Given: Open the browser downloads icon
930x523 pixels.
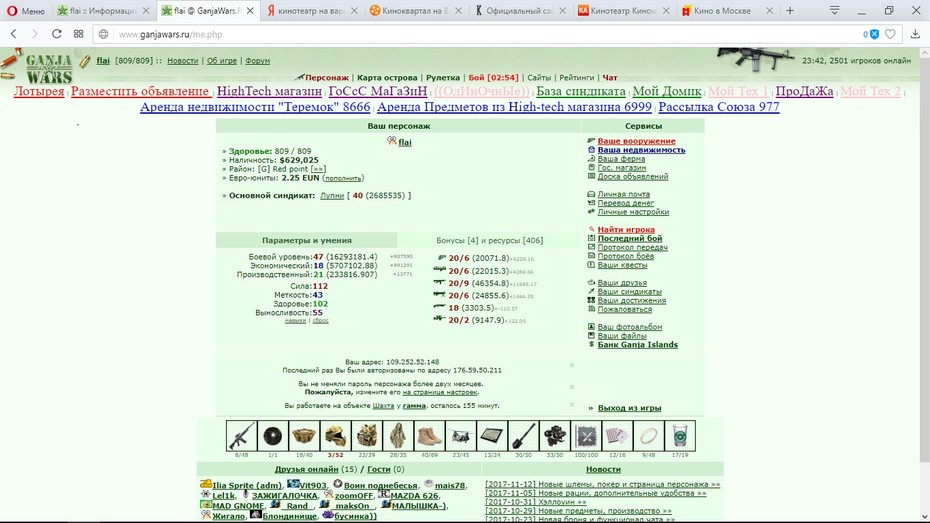Looking at the screenshot, I should coord(915,34).
